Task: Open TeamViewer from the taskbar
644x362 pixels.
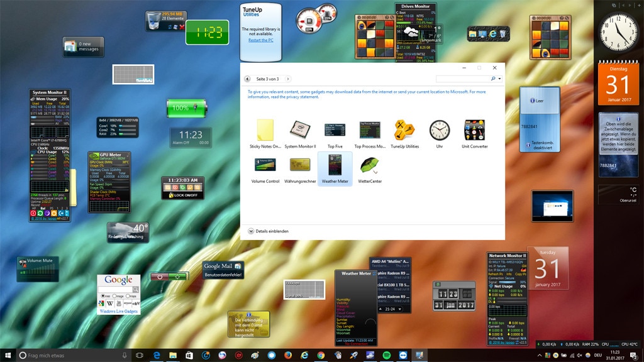Action: click(403, 355)
